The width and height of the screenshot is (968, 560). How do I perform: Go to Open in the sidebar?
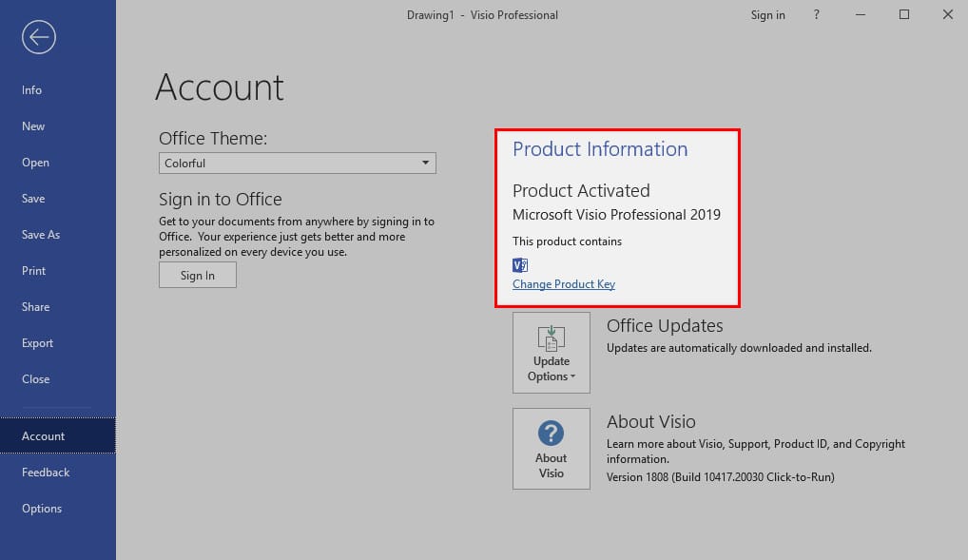click(x=35, y=163)
